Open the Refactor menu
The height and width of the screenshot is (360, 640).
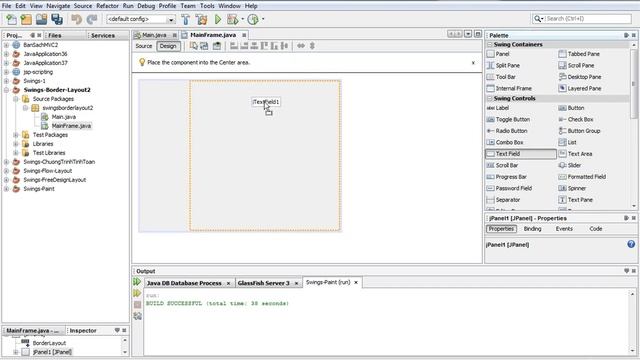(107, 6)
